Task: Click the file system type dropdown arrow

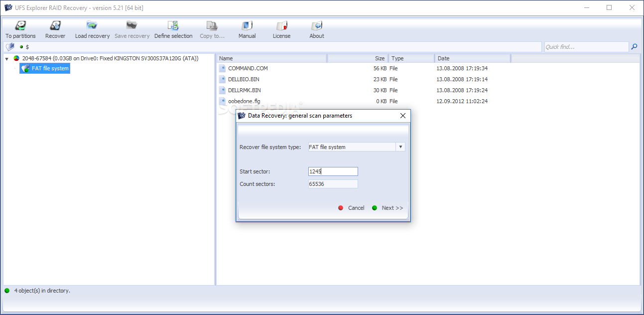Action: (400, 147)
